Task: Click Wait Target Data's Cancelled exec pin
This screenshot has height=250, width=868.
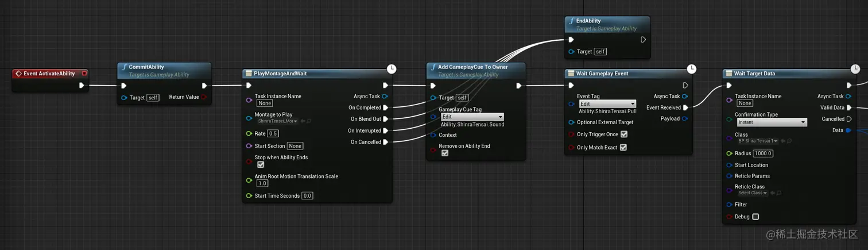Action: (x=849, y=119)
